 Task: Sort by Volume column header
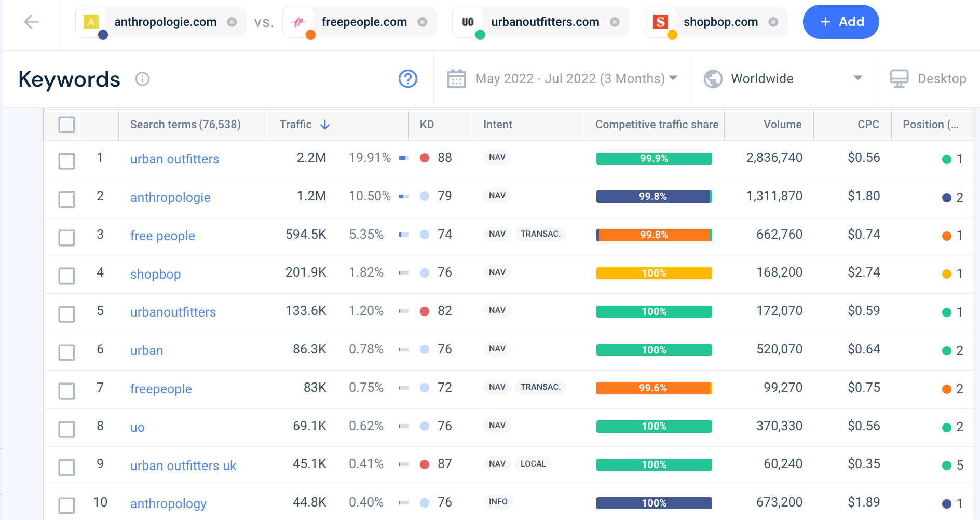[782, 125]
